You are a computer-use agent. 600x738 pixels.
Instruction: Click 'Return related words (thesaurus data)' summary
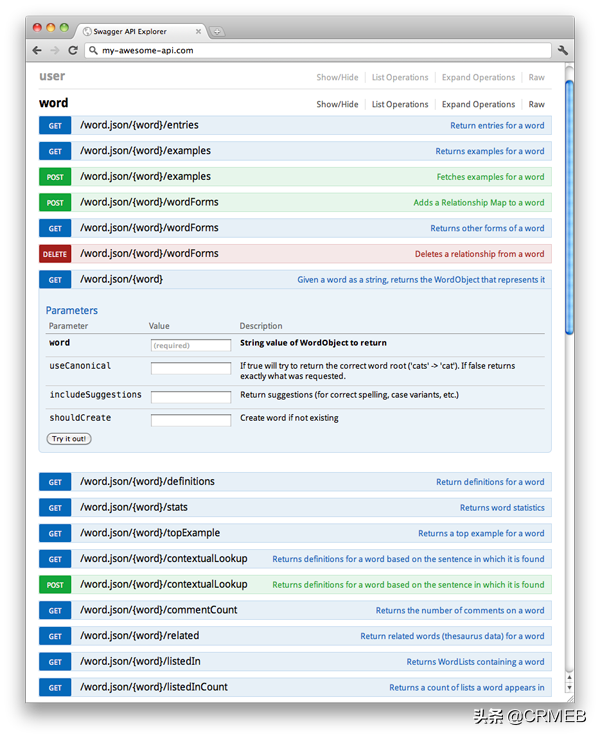pyautogui.click(x=452, y=636)
